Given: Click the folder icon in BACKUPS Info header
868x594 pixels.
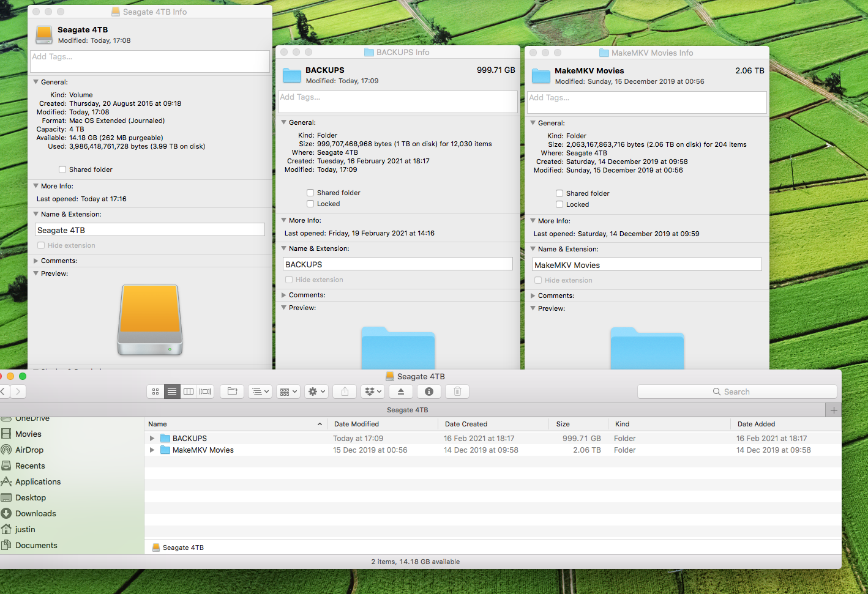Looking at the screenshot, I should (292, 75).
